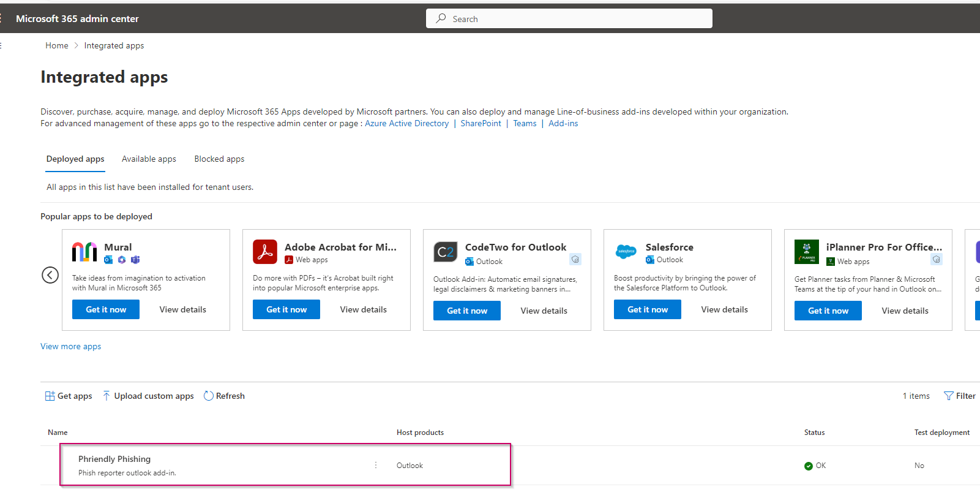Click Microsoft 365 admin center title

(77, 18)
